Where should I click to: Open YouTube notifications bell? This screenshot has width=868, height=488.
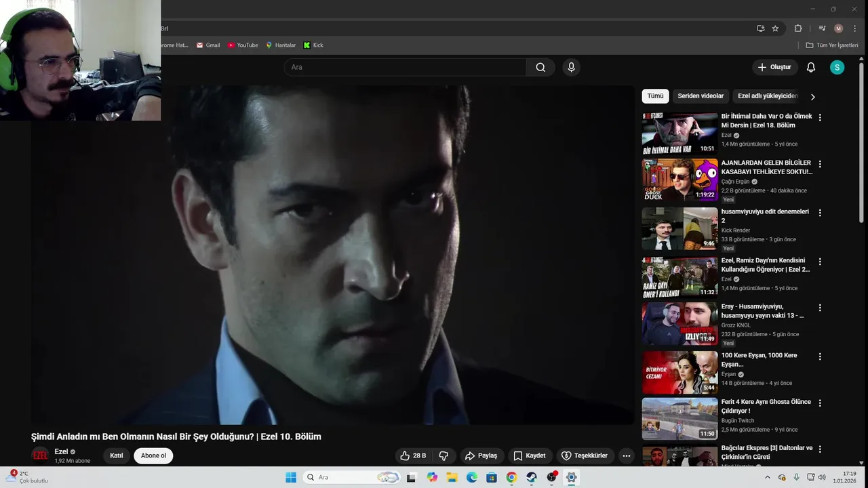[x=811, y=67]
